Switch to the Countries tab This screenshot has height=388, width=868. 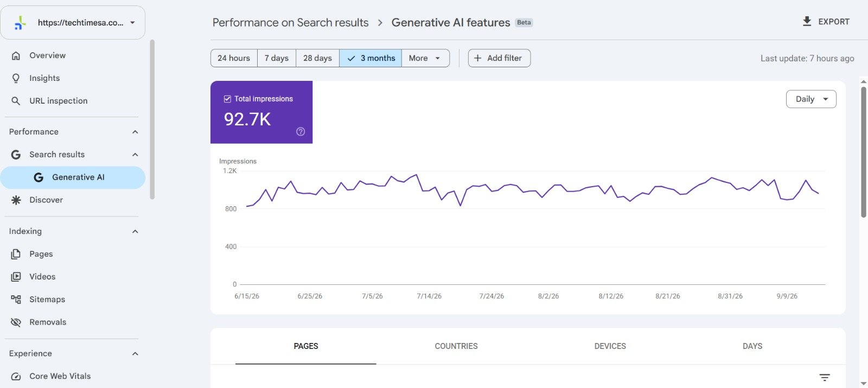click(456, 346)
